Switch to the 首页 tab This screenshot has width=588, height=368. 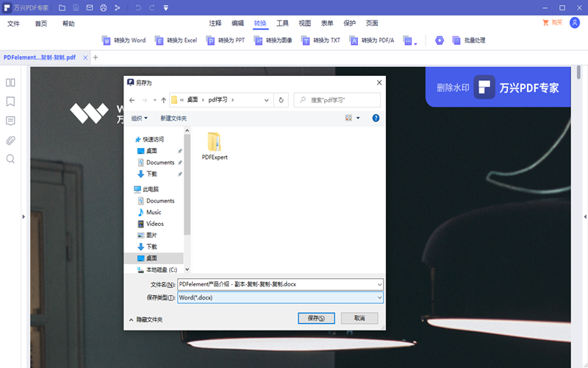pyautogui.click(x=41, y=24)
